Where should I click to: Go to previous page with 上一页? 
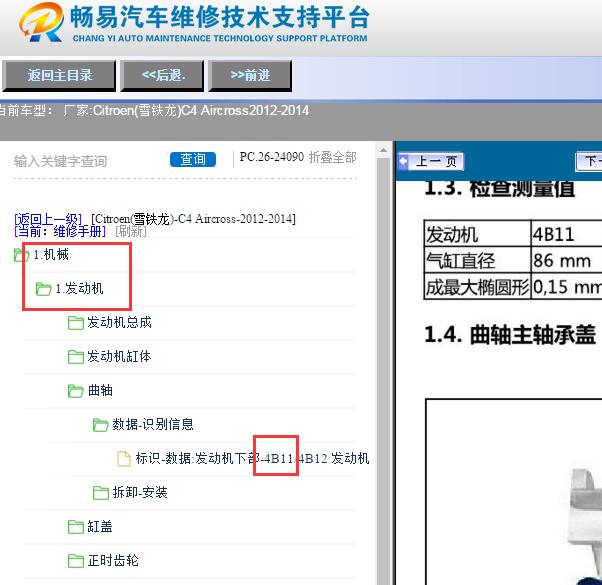point(431,162)
